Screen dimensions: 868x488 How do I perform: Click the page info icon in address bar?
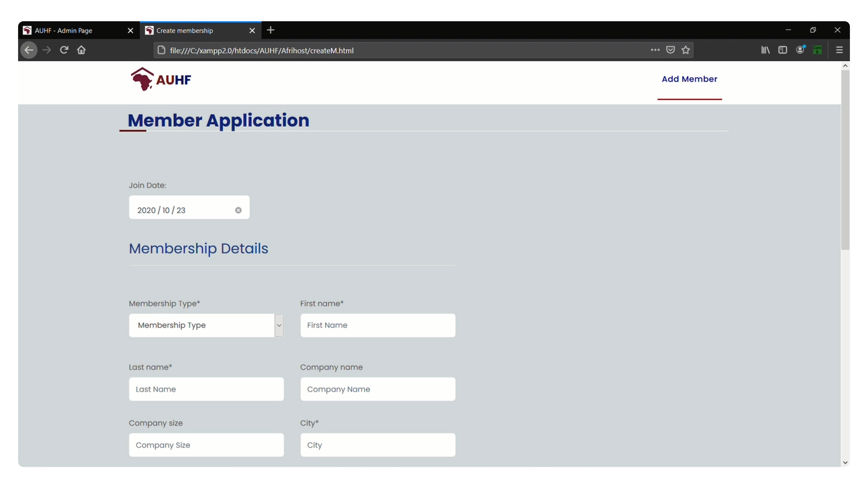click(161, 50)
